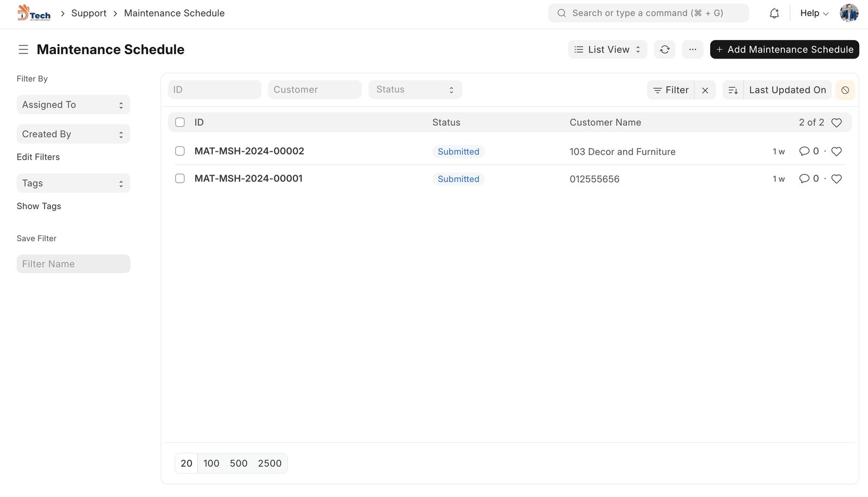Go to Support in breadcrumb
868x497 pixels.
click(x=89, y=13)
